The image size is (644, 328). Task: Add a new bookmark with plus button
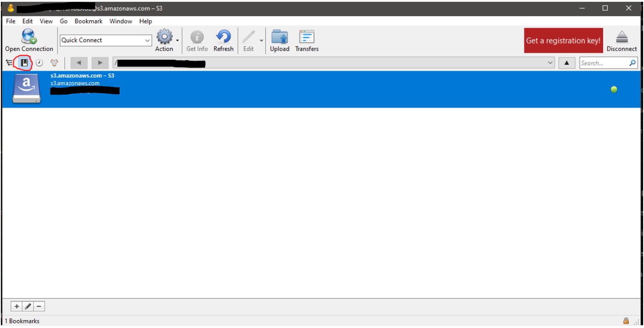point(17,306)
